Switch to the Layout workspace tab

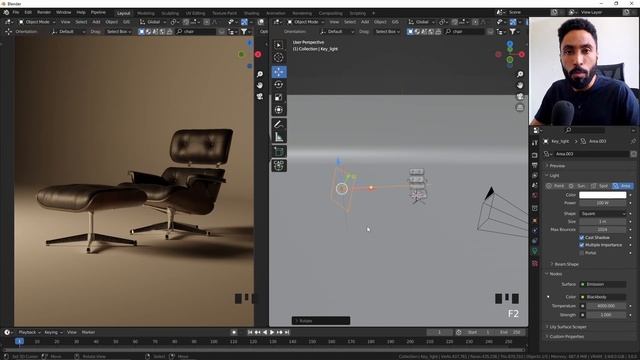tap(123, 13)
